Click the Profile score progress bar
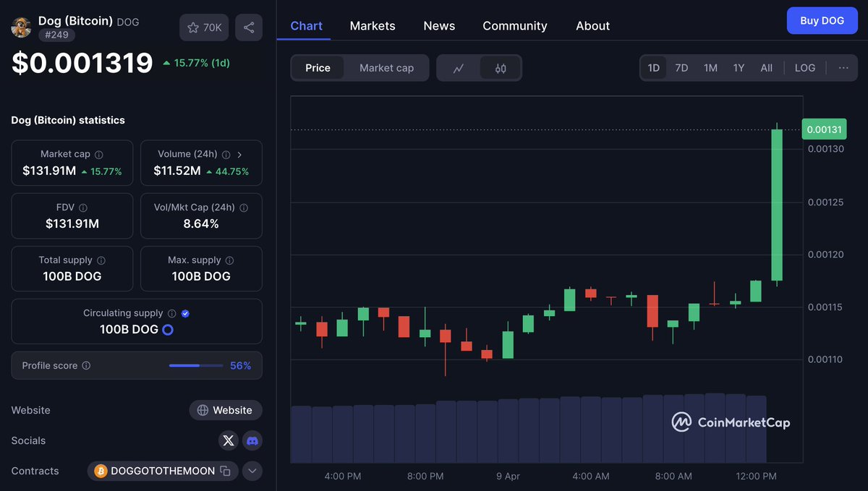Image resolution: width=868 pixels, height=491 pixels. coord(195,365)
